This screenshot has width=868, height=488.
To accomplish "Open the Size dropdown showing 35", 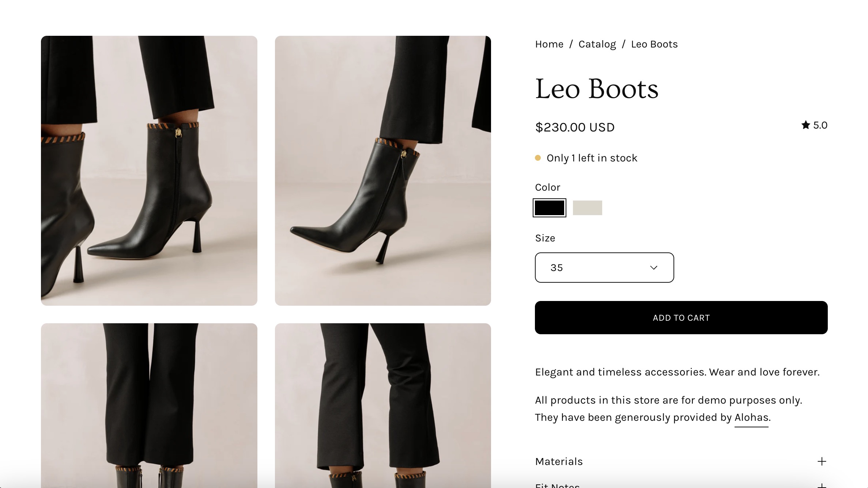I will (604, 268).
